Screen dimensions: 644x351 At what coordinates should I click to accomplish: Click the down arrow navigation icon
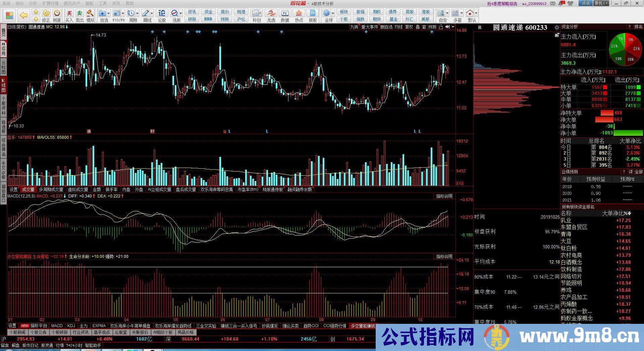(x=36, y=19)
